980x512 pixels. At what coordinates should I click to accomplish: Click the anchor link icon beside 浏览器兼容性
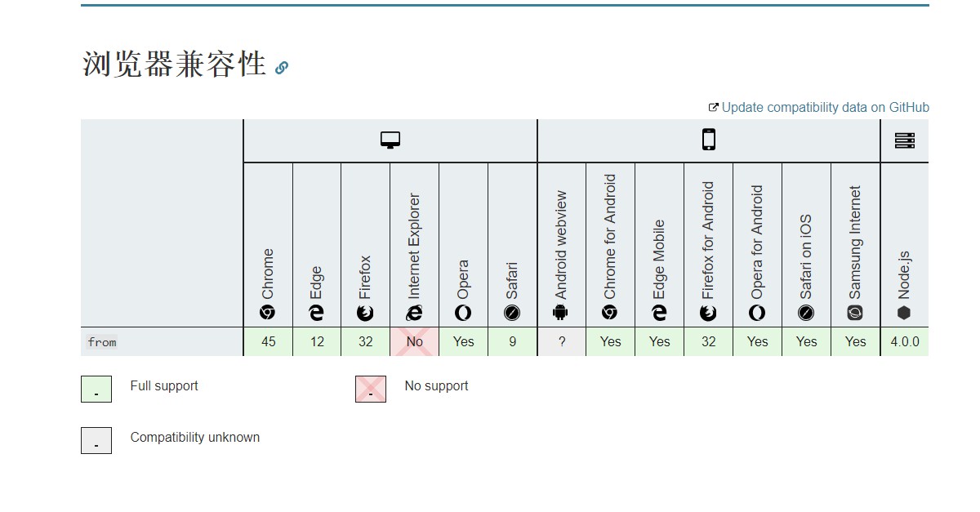pyautogui.click(x=282, y=68)
